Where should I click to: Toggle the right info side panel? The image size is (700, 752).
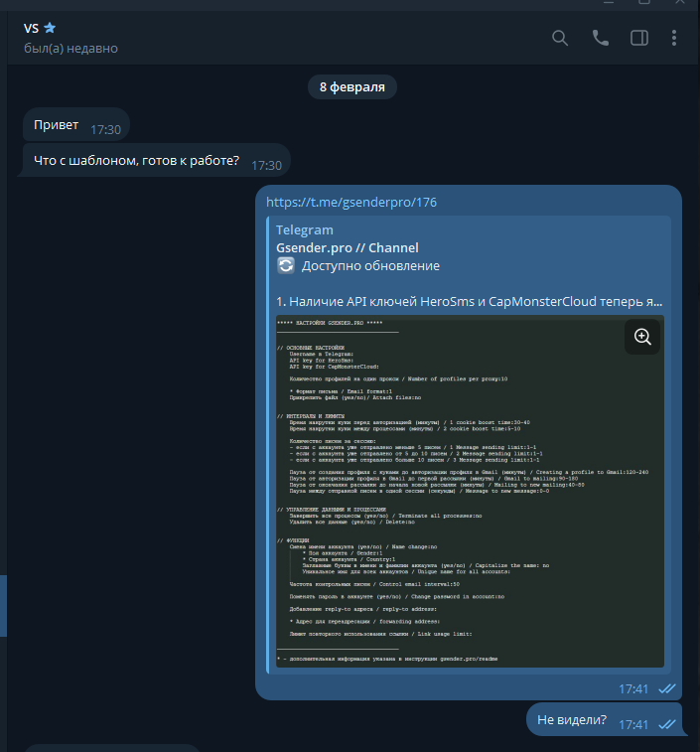tap(639, 38)
